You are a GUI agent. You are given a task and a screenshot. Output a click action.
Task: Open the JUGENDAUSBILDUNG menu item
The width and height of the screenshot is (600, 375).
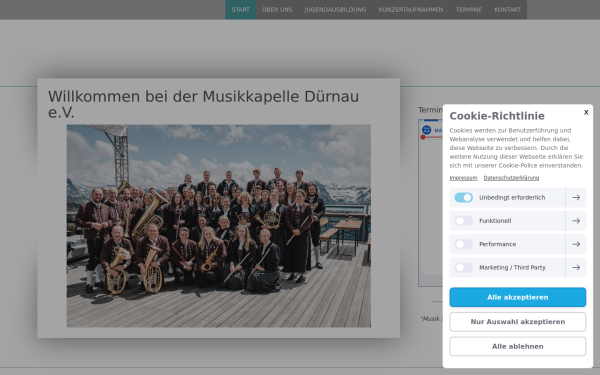pyautogui.click(x=335, y=10)
